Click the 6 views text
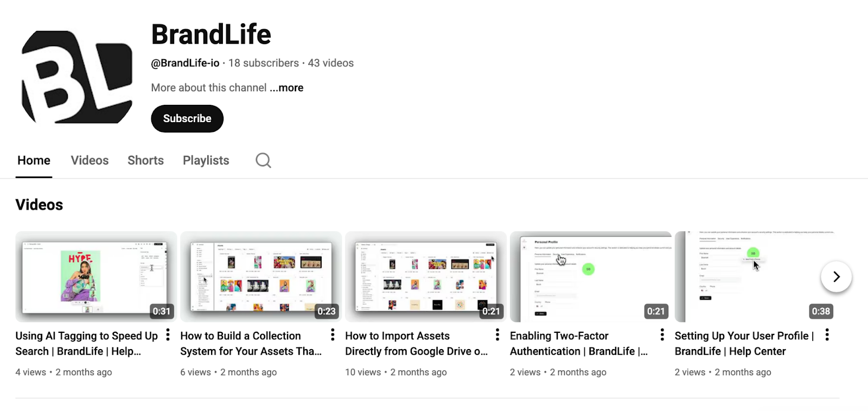This screenshot has height=411, width=868. pos(195,372)
